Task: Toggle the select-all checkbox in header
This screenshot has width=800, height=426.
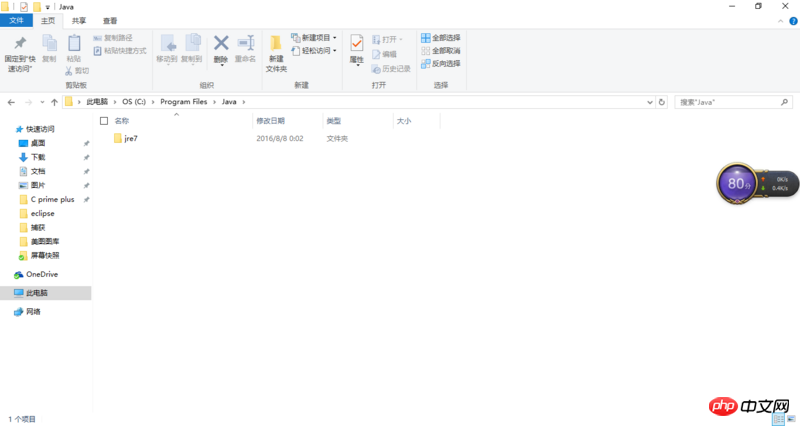Action: pyautogui.click(x=104, y=121)
